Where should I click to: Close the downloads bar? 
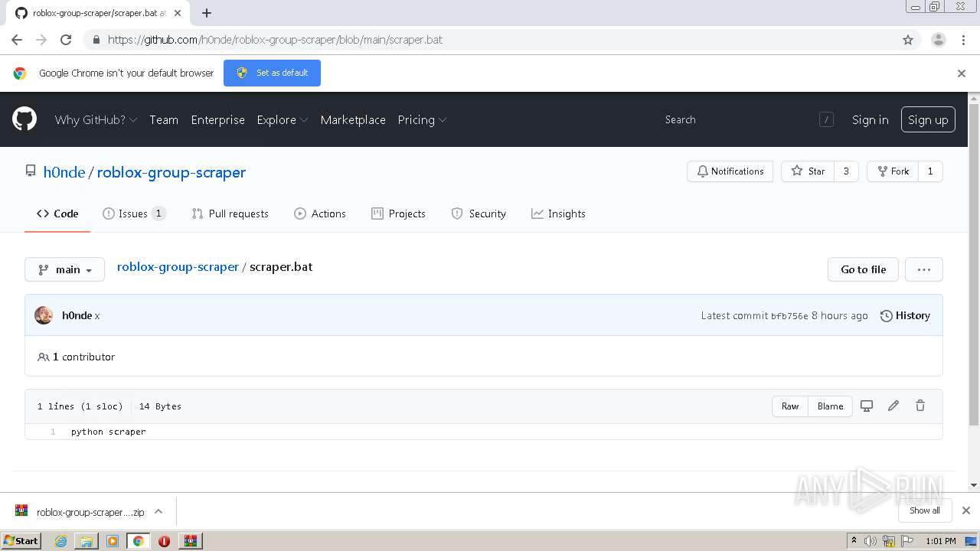(965, 510)
